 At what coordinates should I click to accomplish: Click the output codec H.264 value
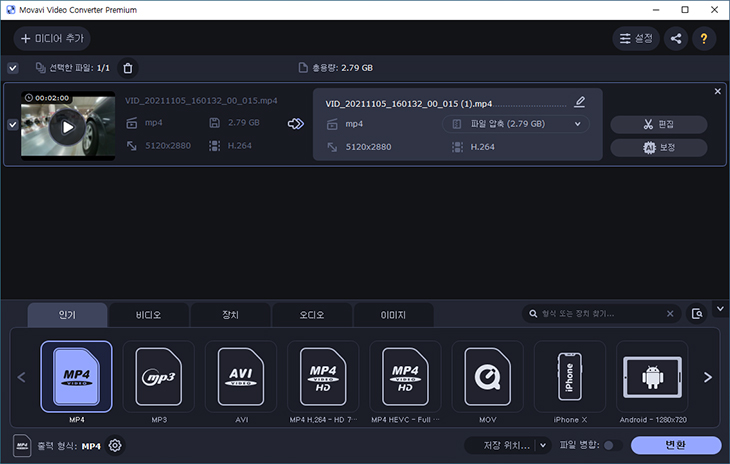(482, 147)
